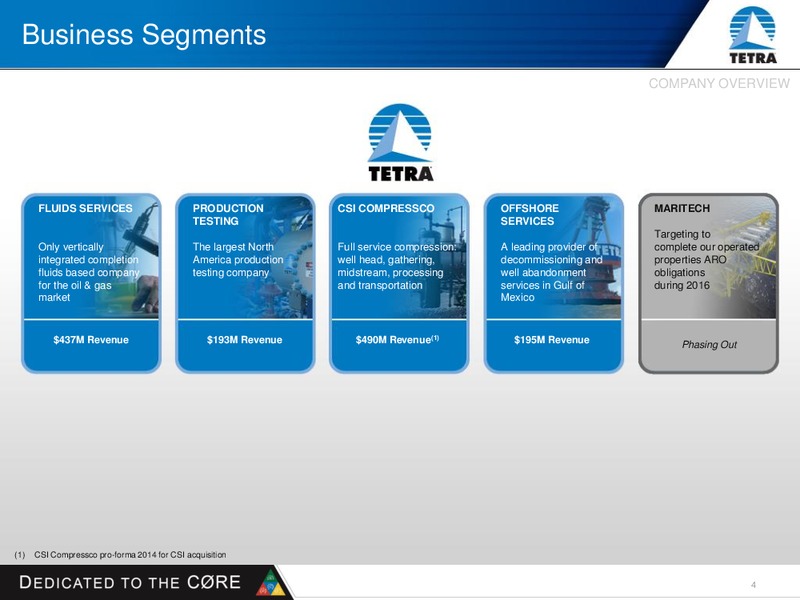Select the Business Segments slide title
The width and height of the screenshot is (800, 600).
pos(144,35)
